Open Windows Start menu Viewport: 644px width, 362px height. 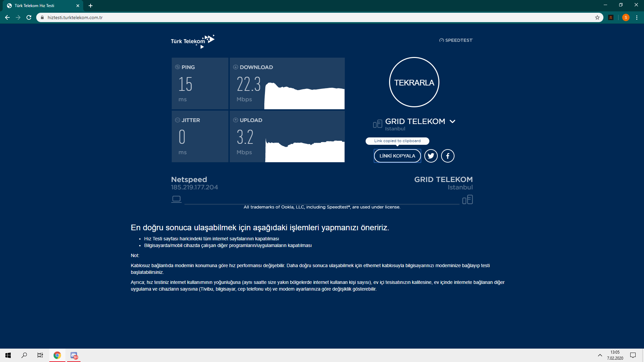8,355
